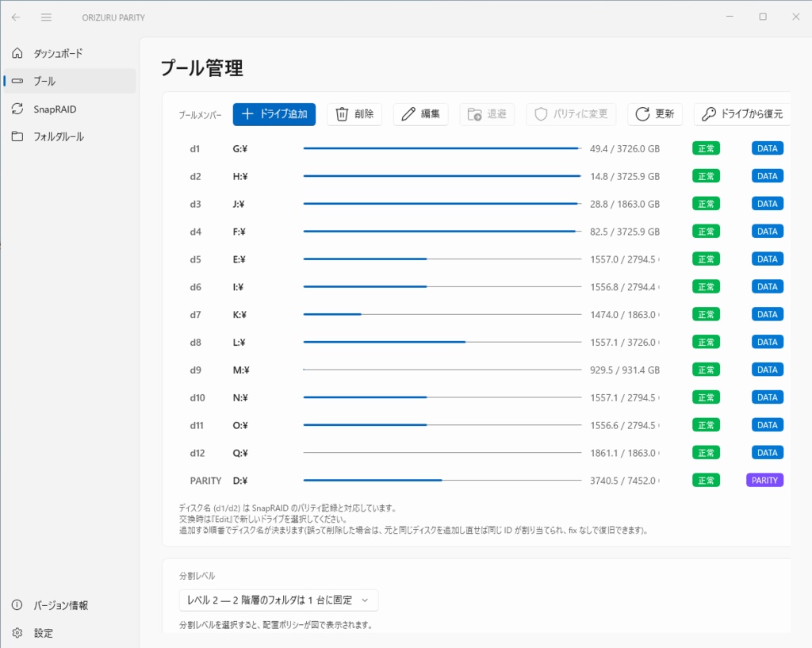Click 正常 badge on d6 row
The height and width of the screenshot is (648, 812).
706,286
